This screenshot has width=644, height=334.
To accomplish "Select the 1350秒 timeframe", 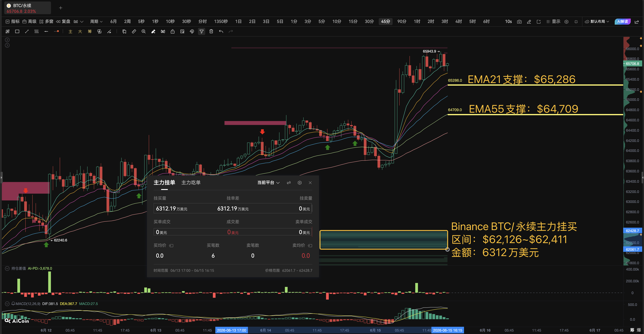I will pos(221,22).
